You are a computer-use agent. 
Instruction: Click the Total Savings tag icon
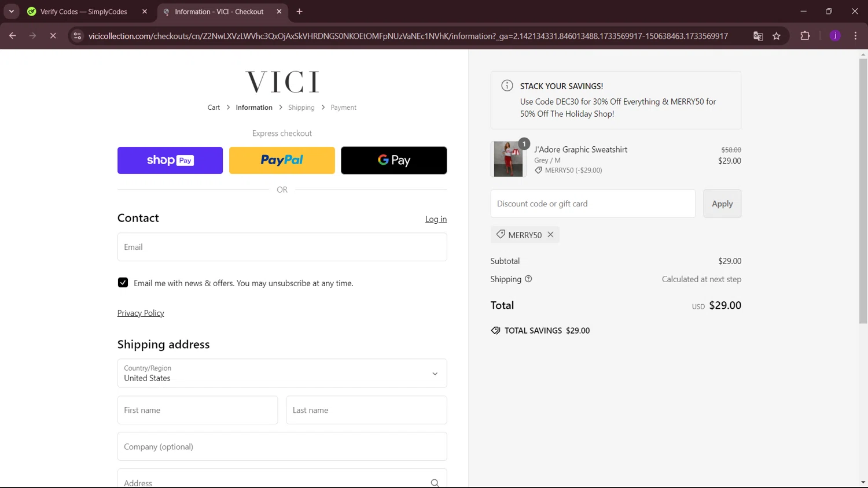pyautogui.click(x=495, y=331)
